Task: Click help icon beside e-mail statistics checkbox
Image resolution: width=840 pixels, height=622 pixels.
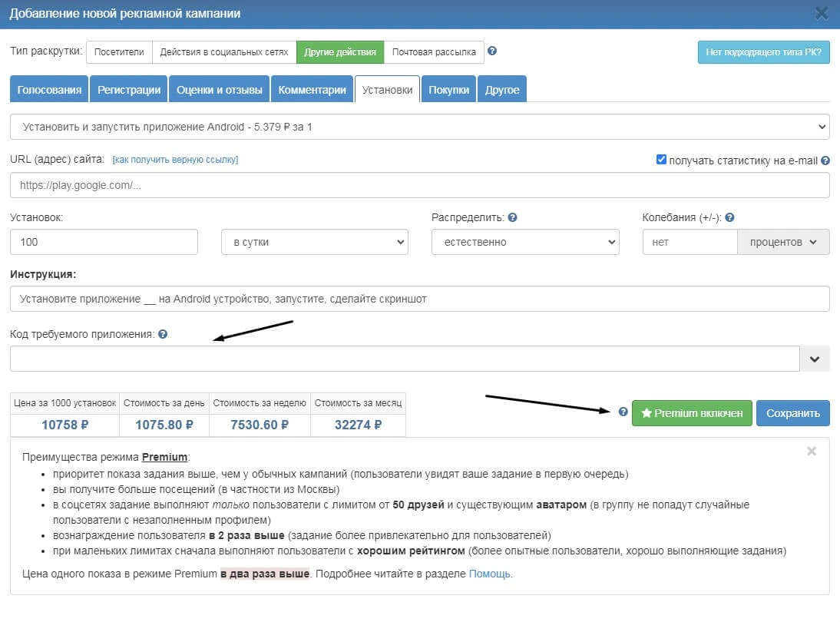Action: pyautogui.click(x=825, y=160)
